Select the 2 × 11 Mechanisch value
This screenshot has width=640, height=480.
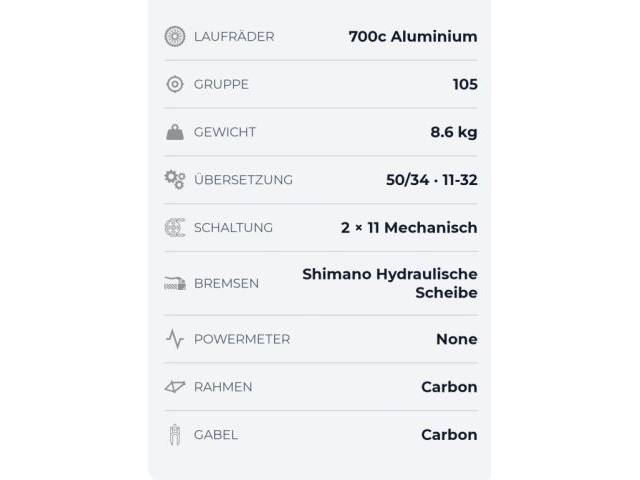tap(409, 228)
